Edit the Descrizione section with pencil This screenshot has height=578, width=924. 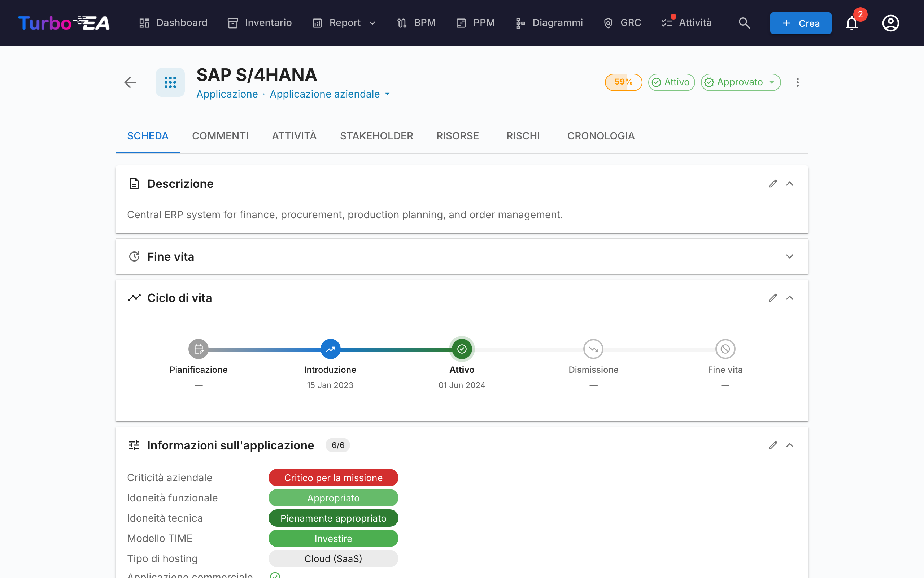click(773, 184)
